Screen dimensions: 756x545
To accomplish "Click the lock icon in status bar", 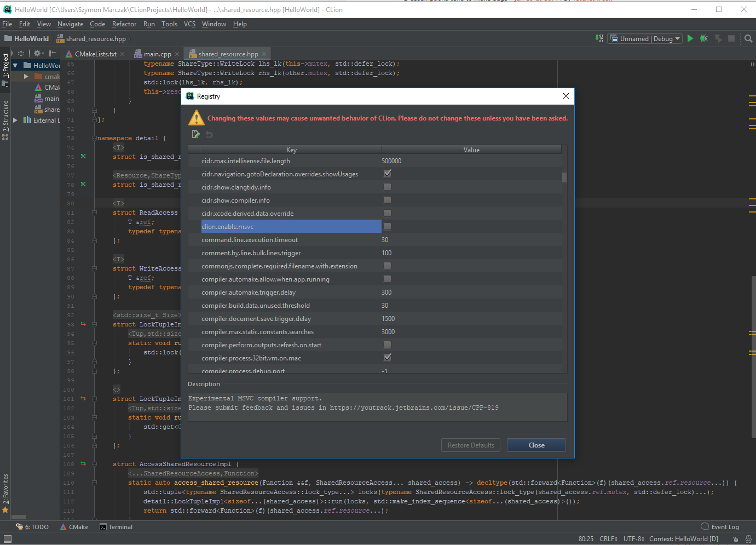I will pos(735,539).
